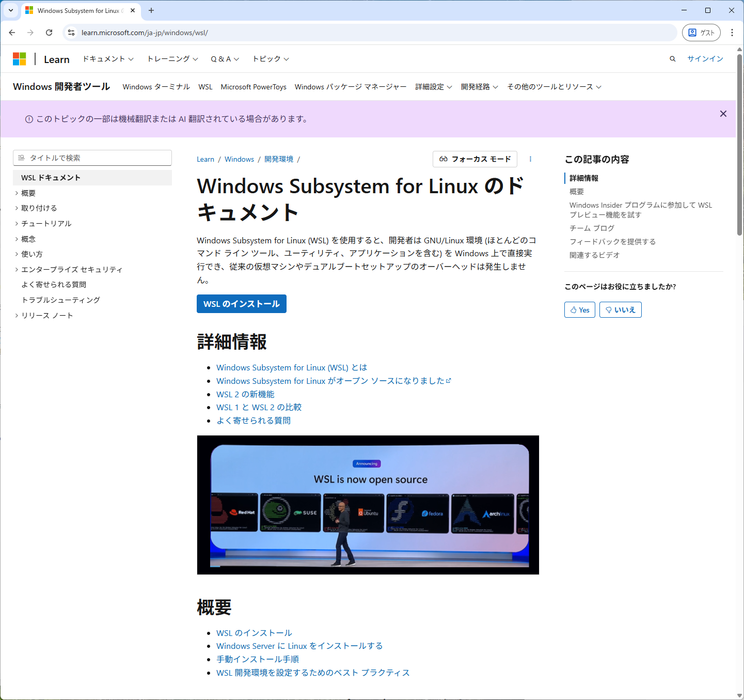Image resolution: width=744 pixels, height=700 pixels.
Task: Select Microsoft PowerToys in the navigation bar
Action: coord(254,87)
